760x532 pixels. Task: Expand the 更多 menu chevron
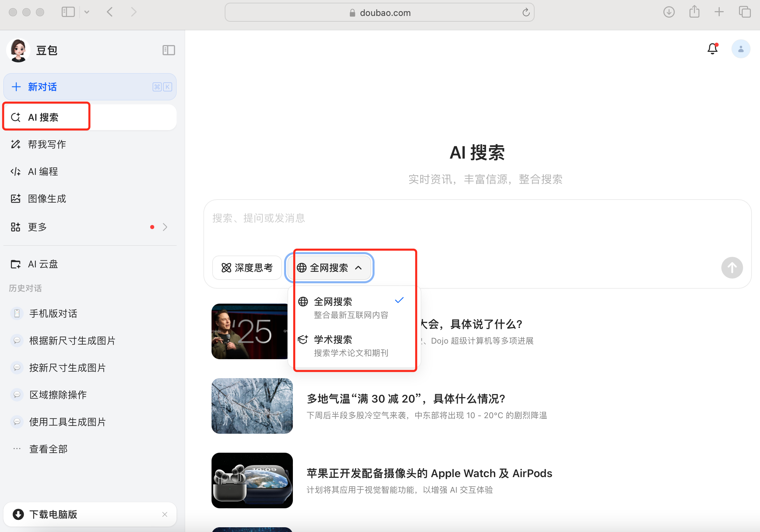(x=165, y=227)
